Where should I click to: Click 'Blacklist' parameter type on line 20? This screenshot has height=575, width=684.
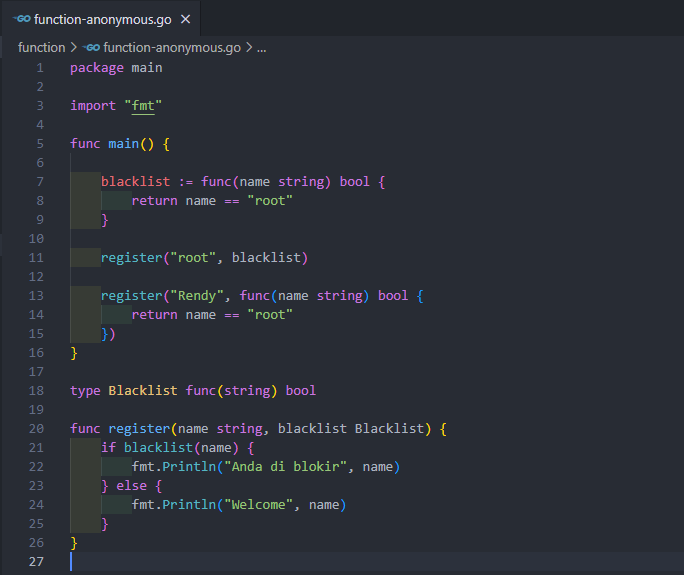click(389, 429)
